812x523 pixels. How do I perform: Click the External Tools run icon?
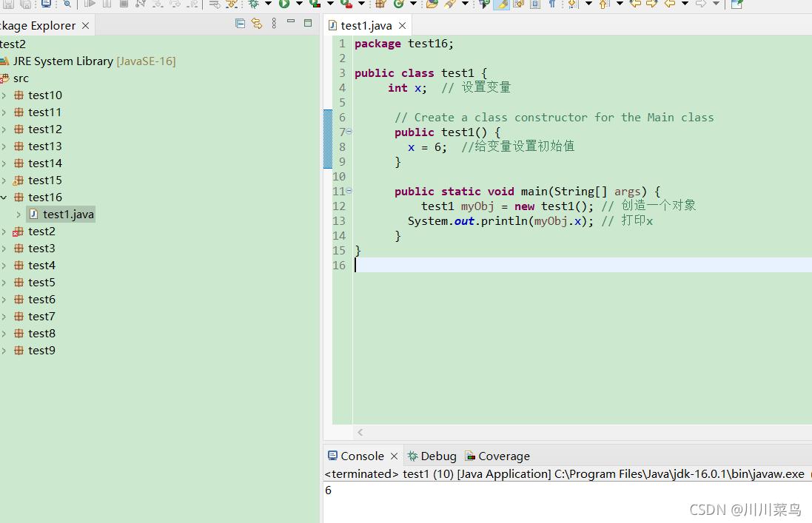(x=346, y=4)
